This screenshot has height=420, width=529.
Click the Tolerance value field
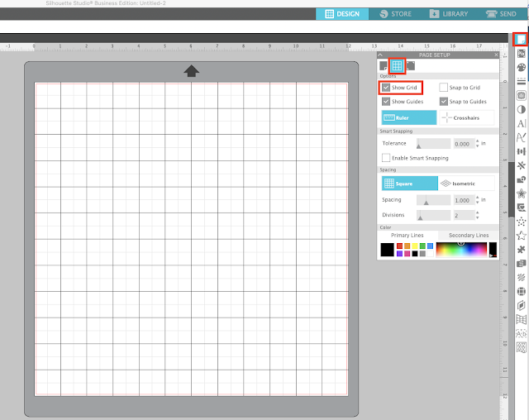(464, 144)
